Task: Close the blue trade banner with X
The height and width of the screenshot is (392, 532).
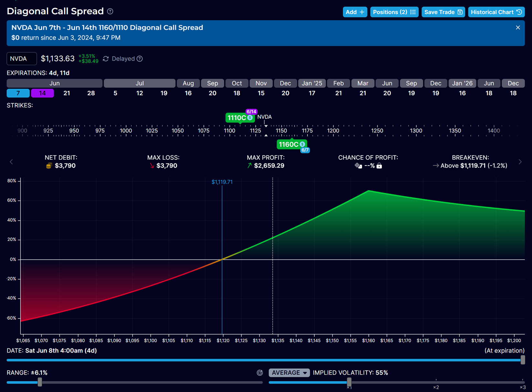Action: click(x=518, y=28)
